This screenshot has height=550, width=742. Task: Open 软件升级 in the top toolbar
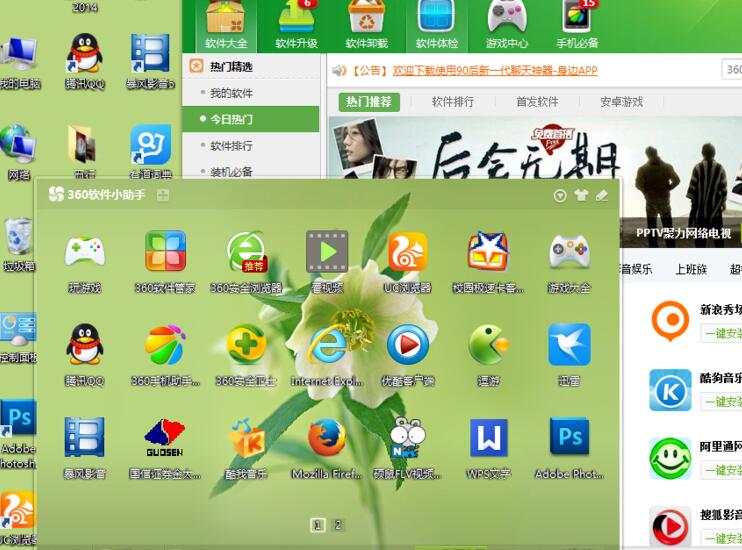296,25
